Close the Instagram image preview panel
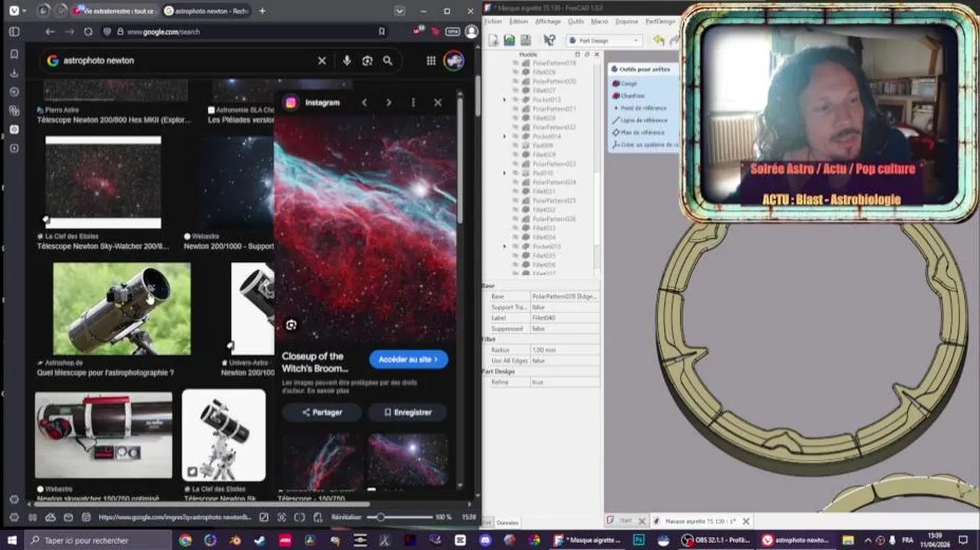The width and height of the screenshot is (980, 550). pyautogui.click(x=437, y=102)
